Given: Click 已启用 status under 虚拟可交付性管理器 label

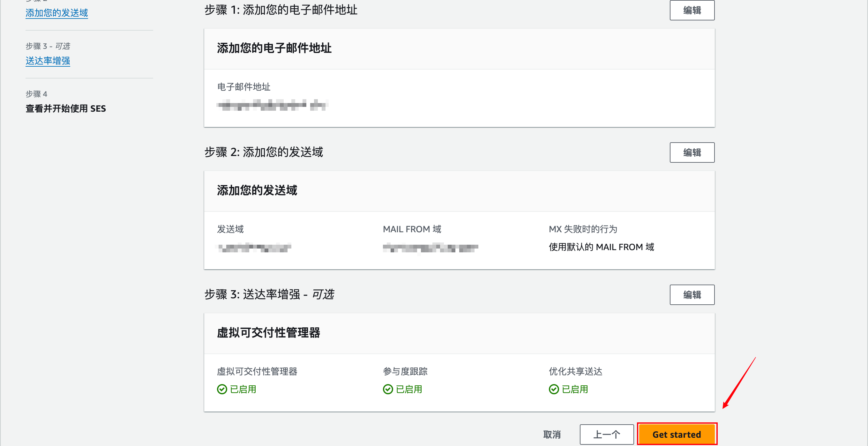Looking at the screenshot, I should click(x=243, y=389).
